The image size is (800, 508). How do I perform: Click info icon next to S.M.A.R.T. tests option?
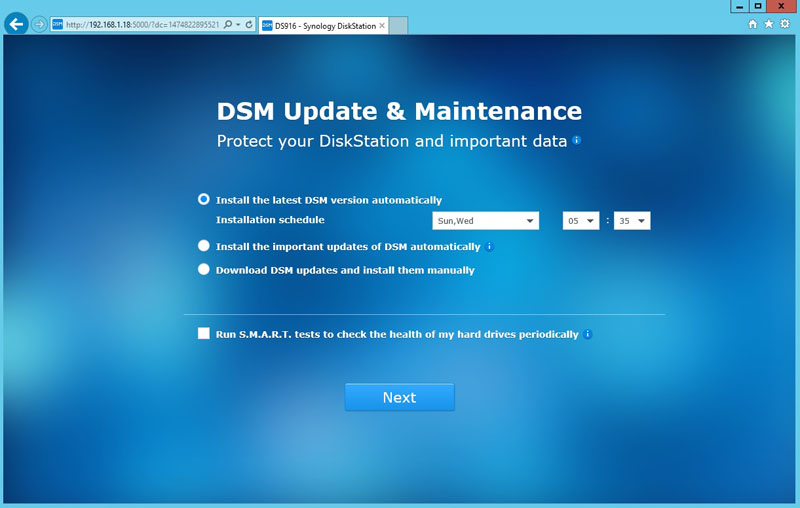click(x=588, y=335)
